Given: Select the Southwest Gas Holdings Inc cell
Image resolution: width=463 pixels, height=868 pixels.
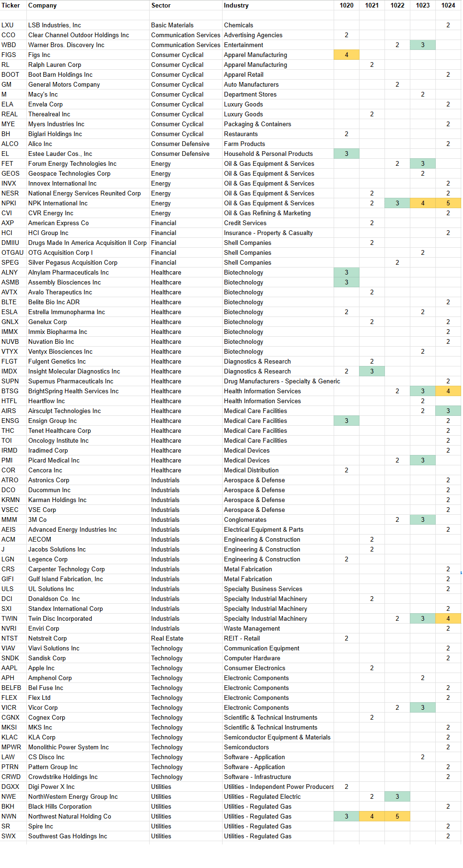Looking at the screenshot, I should coord(88,836).
